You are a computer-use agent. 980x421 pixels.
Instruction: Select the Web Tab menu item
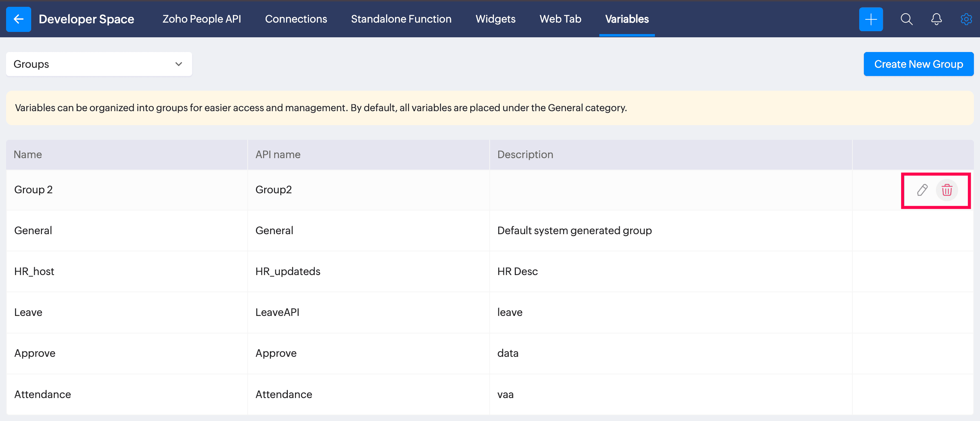pos(560,19)
